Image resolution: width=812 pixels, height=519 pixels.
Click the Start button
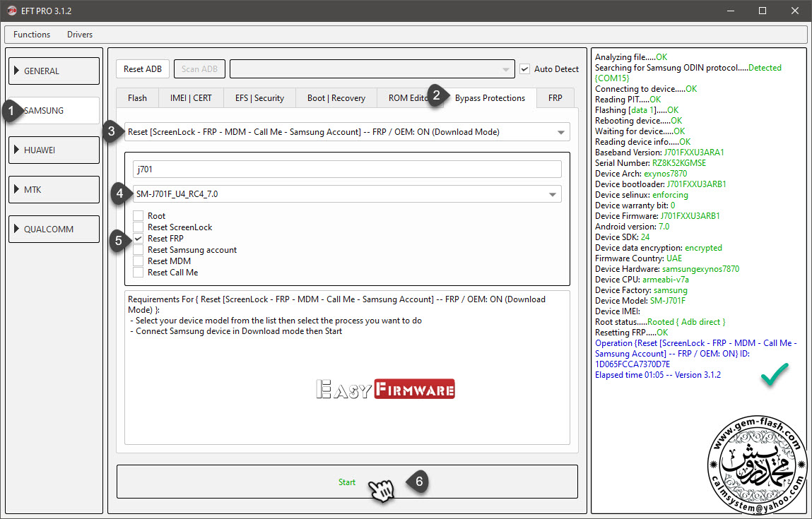pos(347,482)
